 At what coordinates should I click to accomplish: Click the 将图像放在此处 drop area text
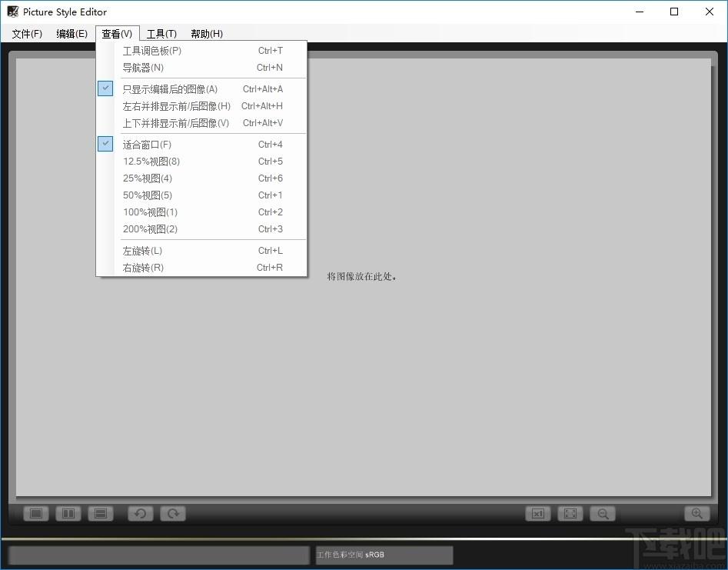tap(361, 276)
